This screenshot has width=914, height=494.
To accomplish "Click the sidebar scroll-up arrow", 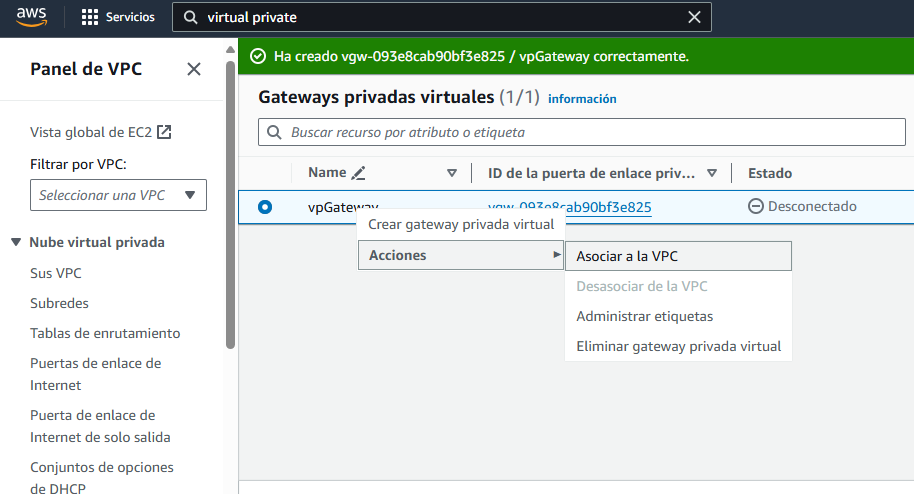I will 230,50.
